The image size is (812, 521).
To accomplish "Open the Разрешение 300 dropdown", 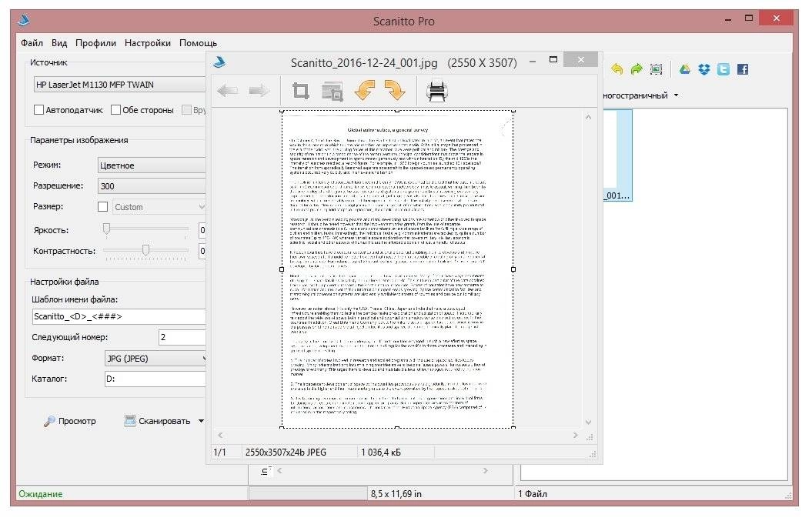I will coord(152,186).
